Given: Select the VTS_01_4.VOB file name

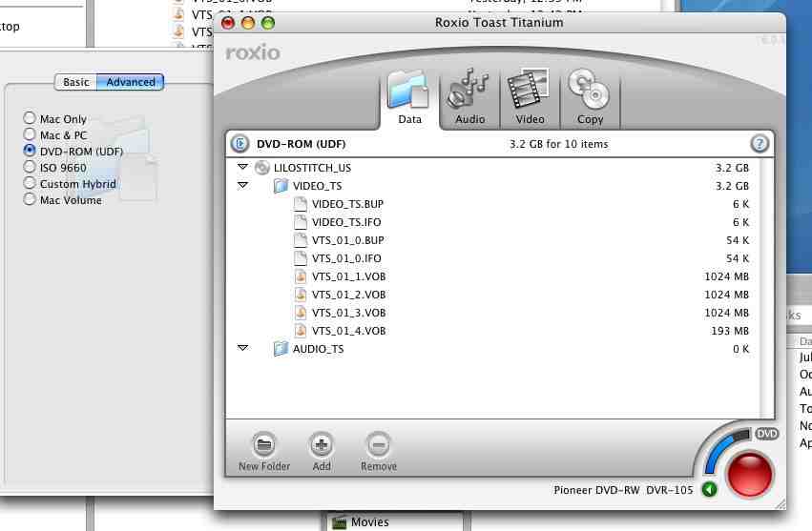Looking at the screenshot, I should tap(348, 331).
